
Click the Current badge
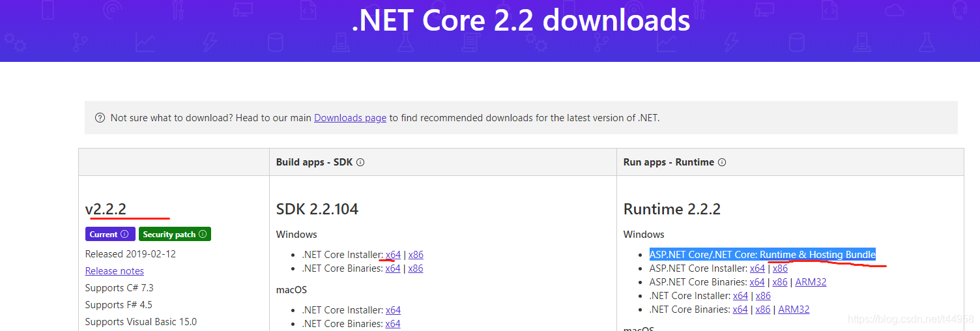click(x=110, y=234)
